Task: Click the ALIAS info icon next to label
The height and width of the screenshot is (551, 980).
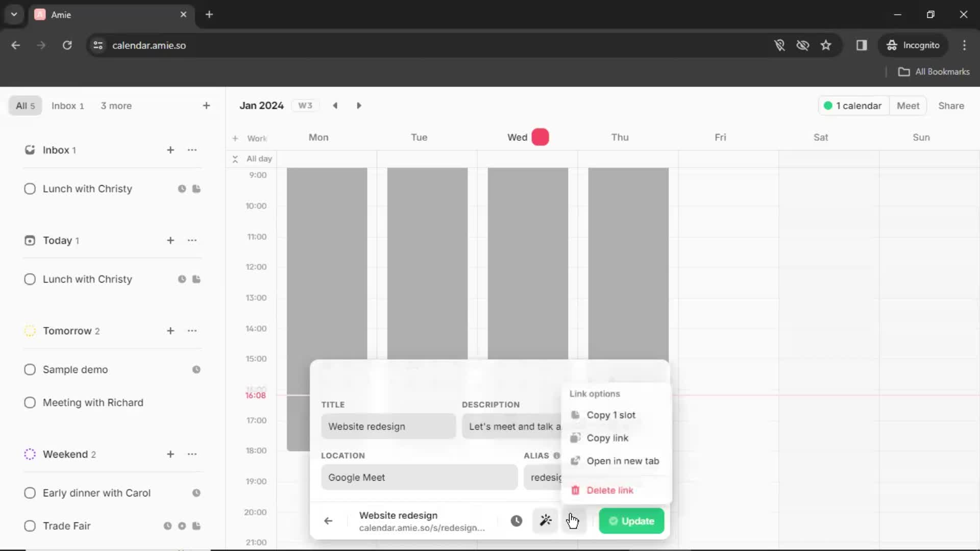Action: (x=557, y=456)
